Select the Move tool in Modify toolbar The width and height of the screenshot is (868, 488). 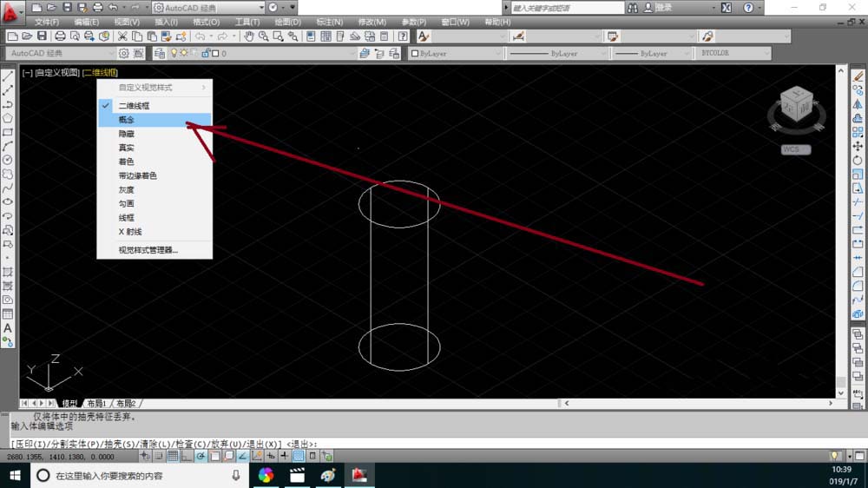pyautogui.click(x=858, y=146)
